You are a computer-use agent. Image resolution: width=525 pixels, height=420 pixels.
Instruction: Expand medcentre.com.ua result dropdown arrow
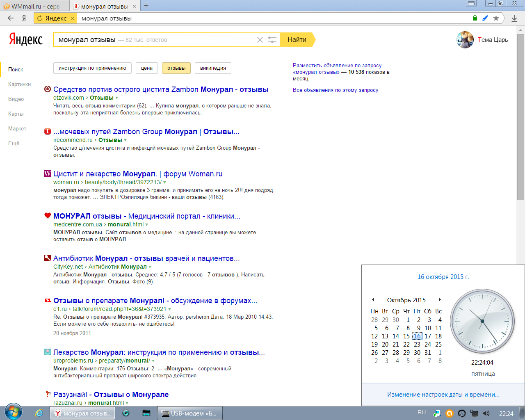tap(147, 225)
